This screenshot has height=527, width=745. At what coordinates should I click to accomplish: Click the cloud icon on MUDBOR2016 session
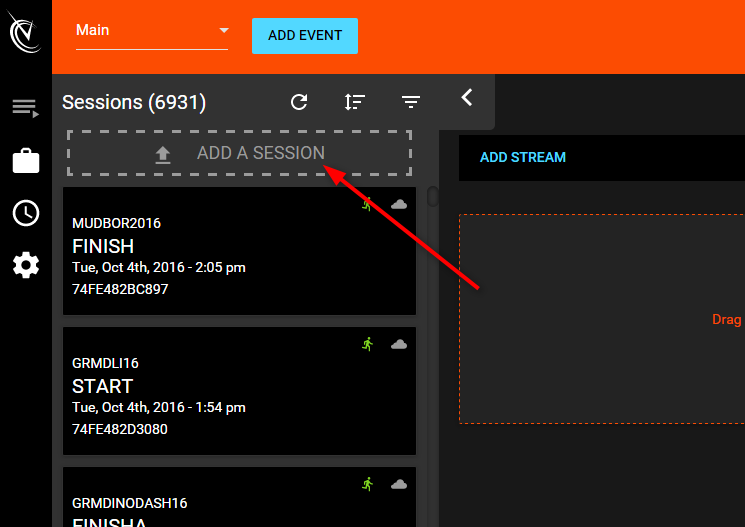(399, 204)
